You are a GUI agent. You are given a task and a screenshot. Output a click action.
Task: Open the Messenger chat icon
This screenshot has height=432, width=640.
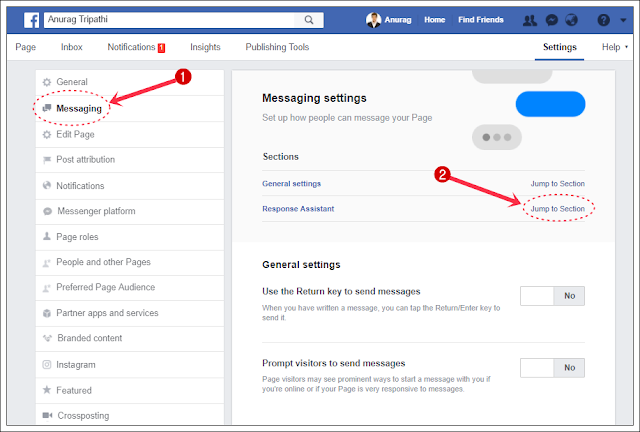(551, 20)
